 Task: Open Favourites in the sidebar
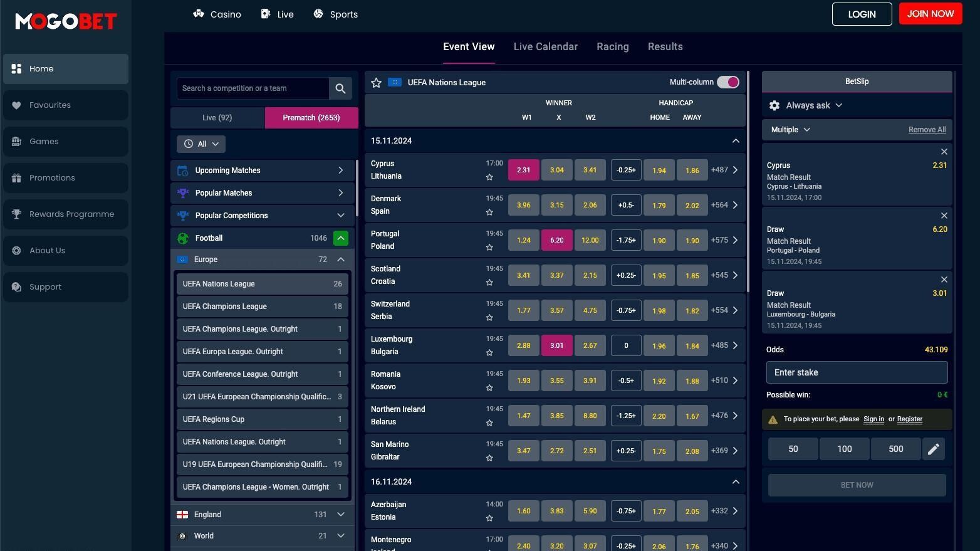[x=66, y=105]
